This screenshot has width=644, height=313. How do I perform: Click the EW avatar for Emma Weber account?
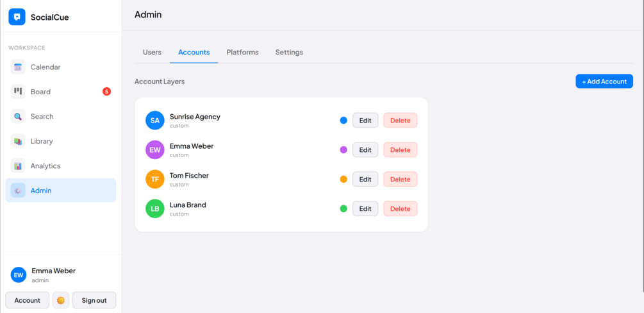coord(155,149)
